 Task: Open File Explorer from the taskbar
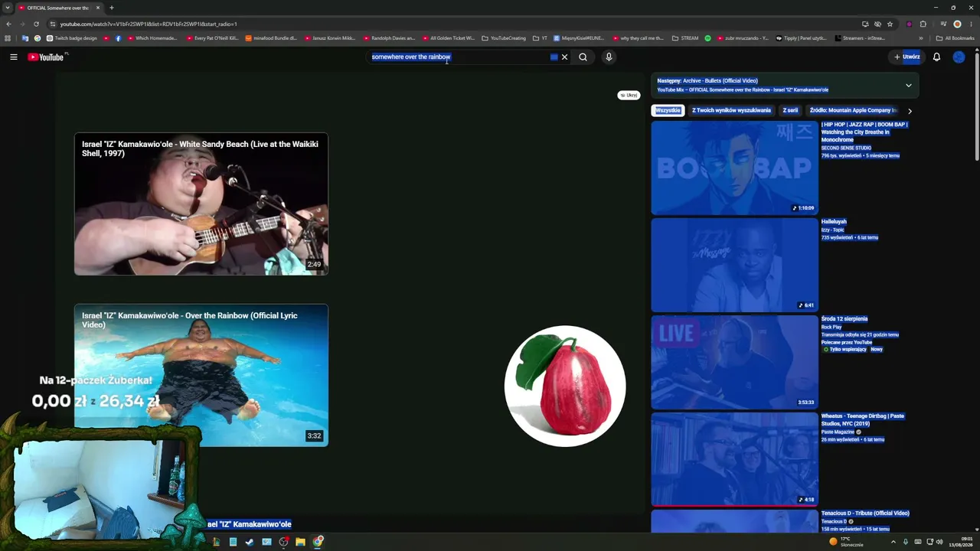(x=301, y=542)
